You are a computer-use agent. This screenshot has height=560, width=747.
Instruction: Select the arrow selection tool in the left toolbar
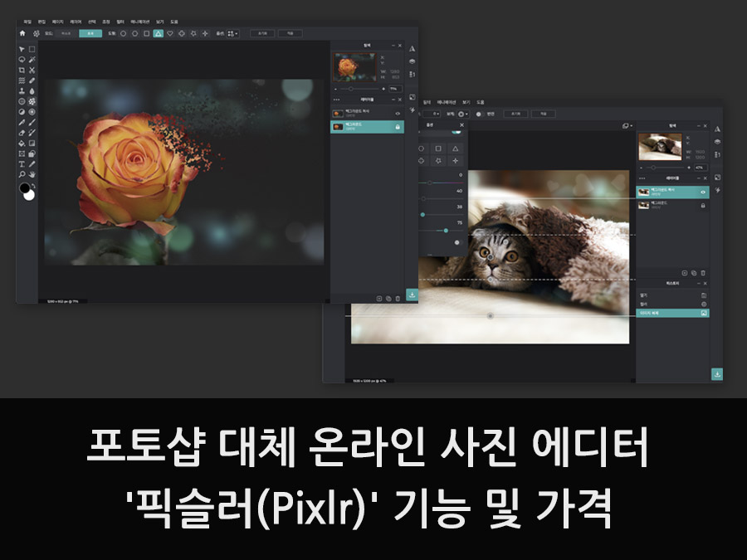(22, 50)
